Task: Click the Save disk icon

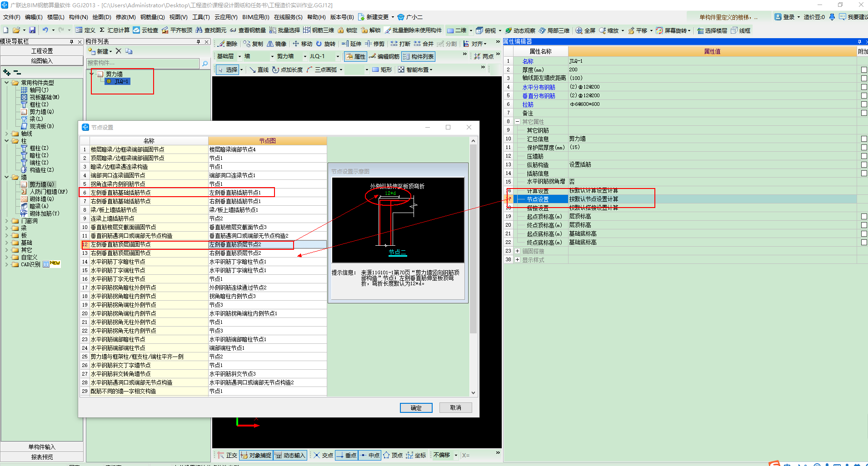Action: [x=32, y=30]
